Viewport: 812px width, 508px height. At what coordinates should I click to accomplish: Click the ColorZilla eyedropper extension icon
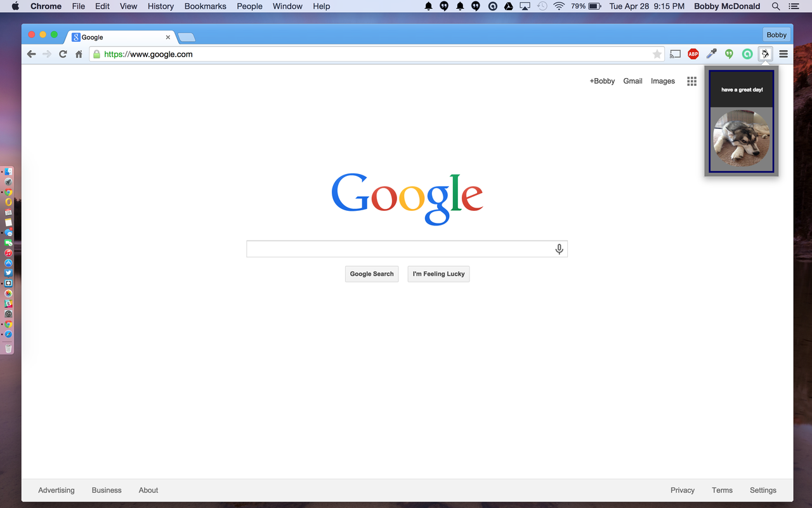[711, 54]
